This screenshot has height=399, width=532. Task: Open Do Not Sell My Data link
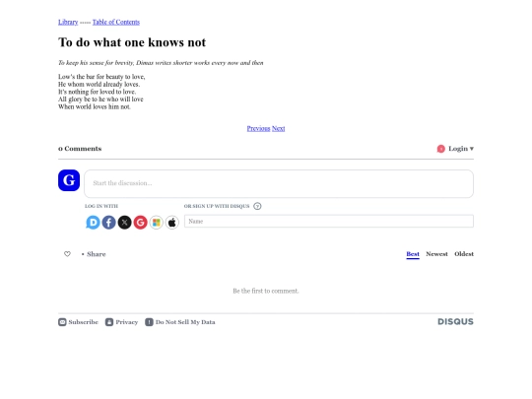coord(185,322)
